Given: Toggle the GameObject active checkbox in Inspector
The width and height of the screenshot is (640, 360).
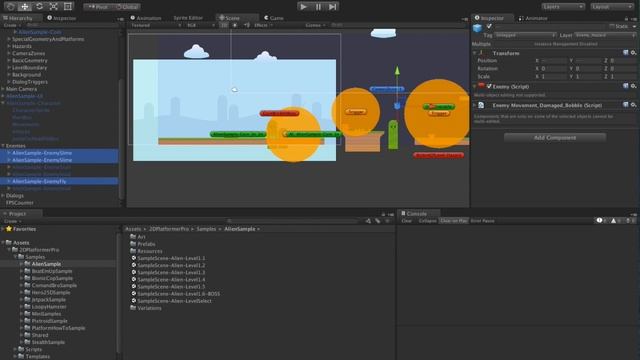Looking at the screenshot, I should point(489,26).
